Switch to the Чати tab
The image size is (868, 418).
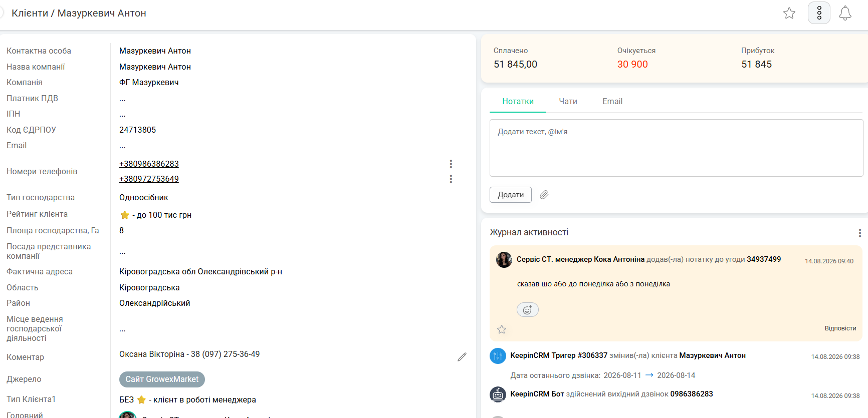coord(568,102)
